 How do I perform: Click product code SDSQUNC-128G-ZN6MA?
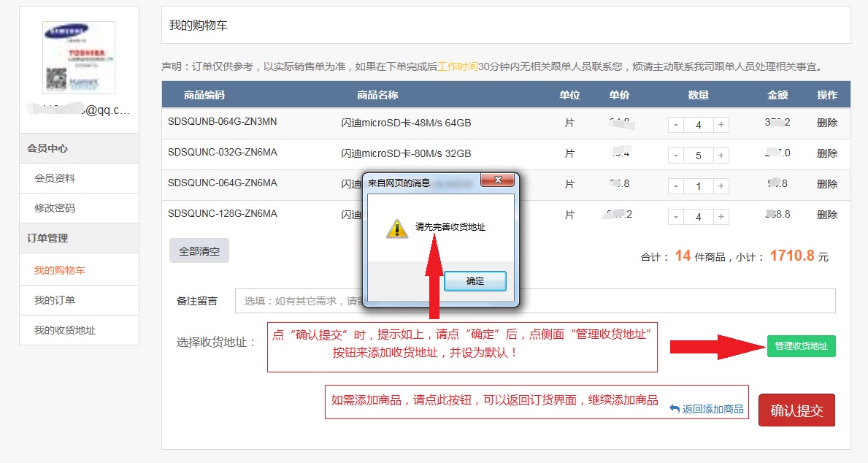tap(223, 214)
